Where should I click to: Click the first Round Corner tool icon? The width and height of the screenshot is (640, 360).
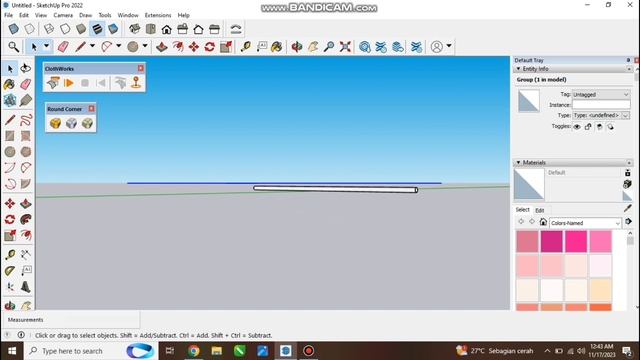tap(56, 123)
